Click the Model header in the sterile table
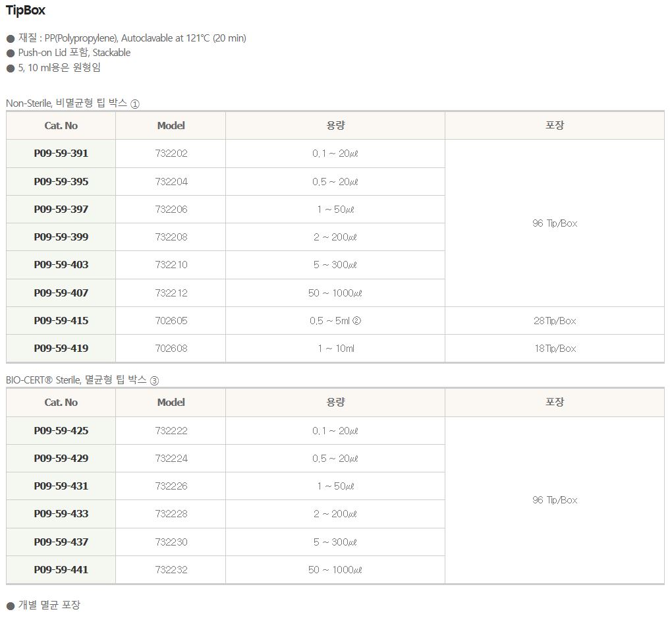This screenshot has height=622, width=672. [x=171, y=403]
